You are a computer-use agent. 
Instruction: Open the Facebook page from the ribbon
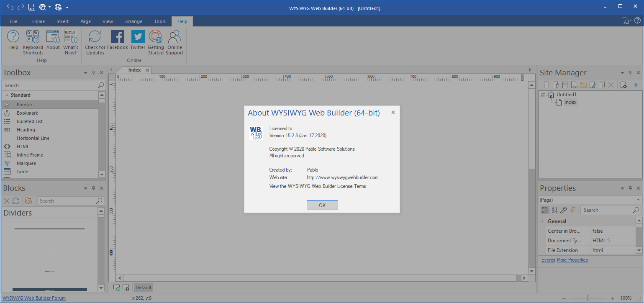pyautogui.click(x=118, y=40)
